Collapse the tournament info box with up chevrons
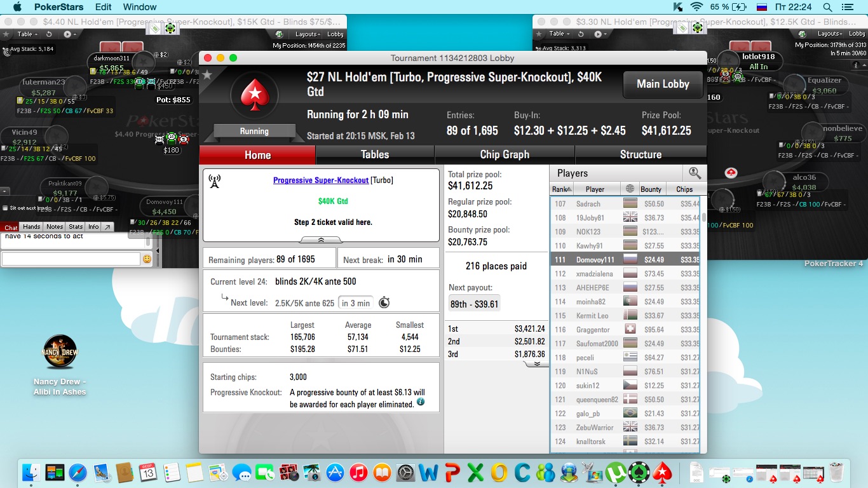868x488 pixels. [321, 240]
